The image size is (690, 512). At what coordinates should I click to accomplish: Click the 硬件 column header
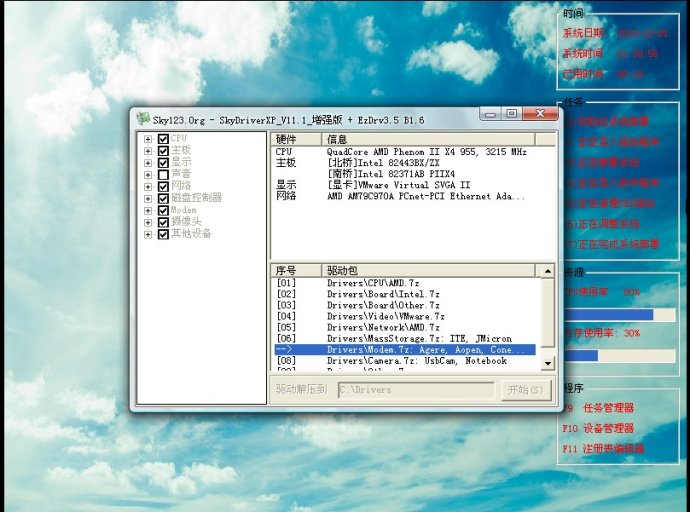point(296,139)
